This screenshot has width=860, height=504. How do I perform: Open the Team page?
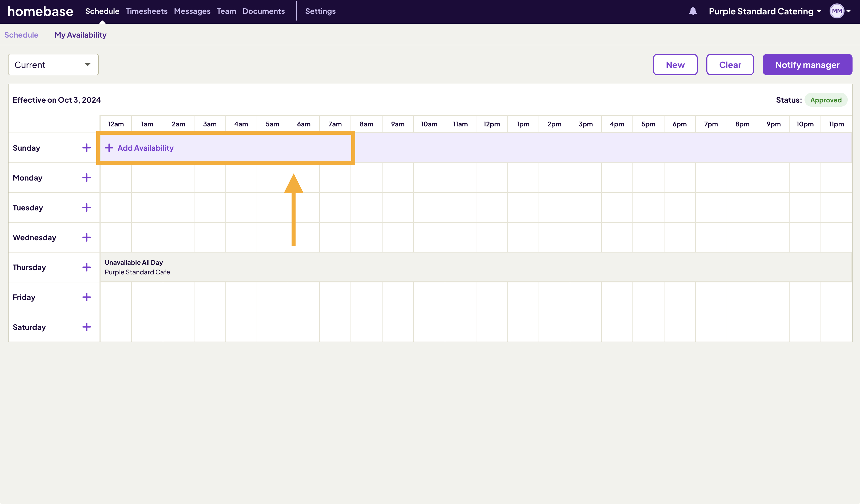tap(226, 11)
